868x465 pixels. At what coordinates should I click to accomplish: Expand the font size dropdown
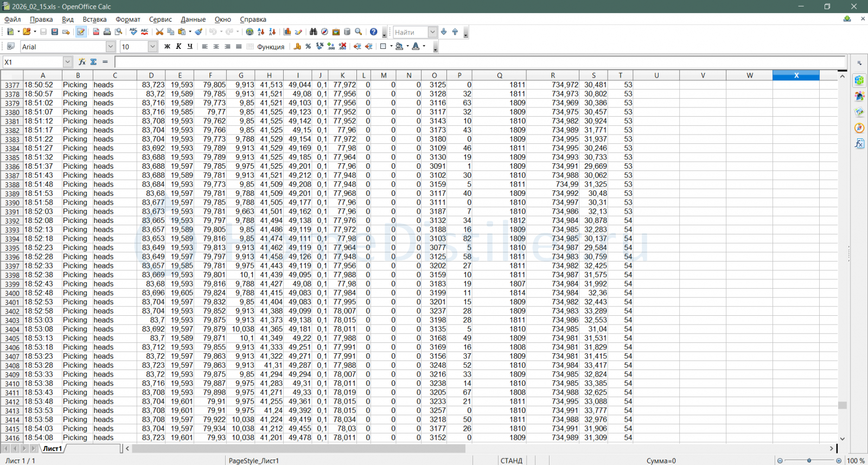[x=152, y=47]
